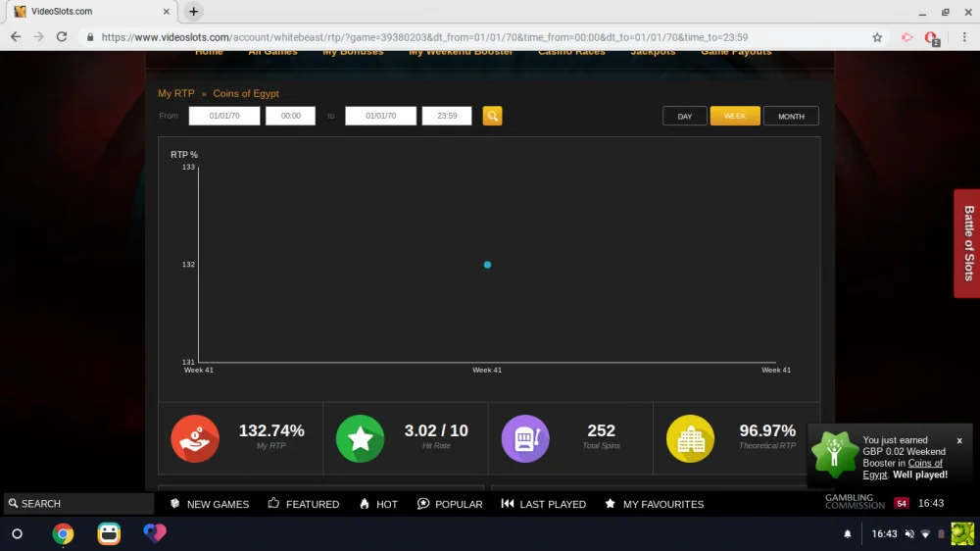Image resolution: width=980 pixels, height=551 pixels.
Task: Click the yellow building Theoretical RTP icon
Action: (690, 438)
